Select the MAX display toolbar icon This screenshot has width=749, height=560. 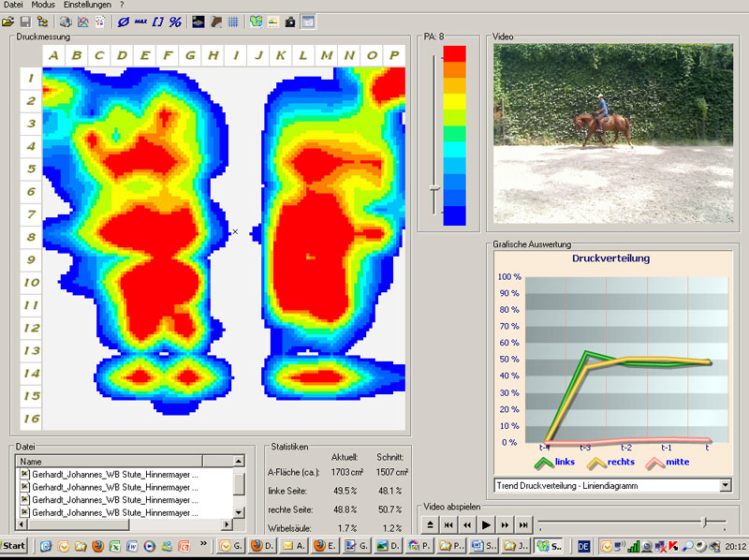point(140,21)
